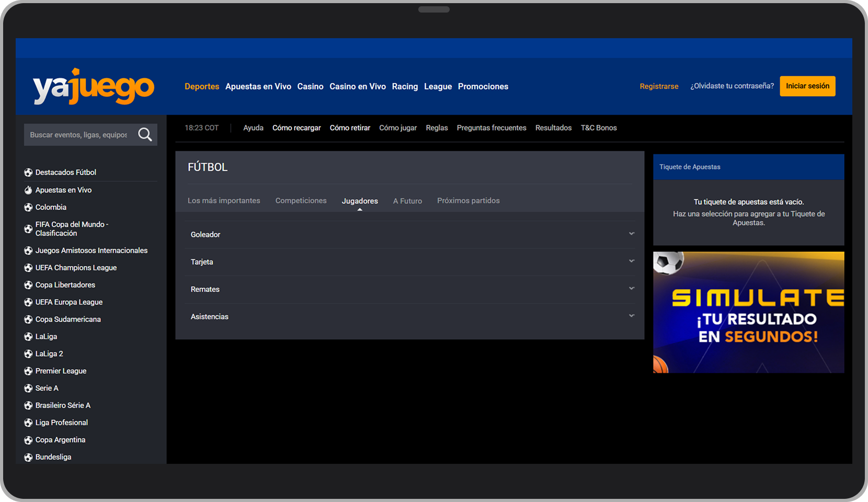The height and width of the screenshot is (502, 868).
Task: Click ball icon beside Premier League
Action: coord(28,371)
